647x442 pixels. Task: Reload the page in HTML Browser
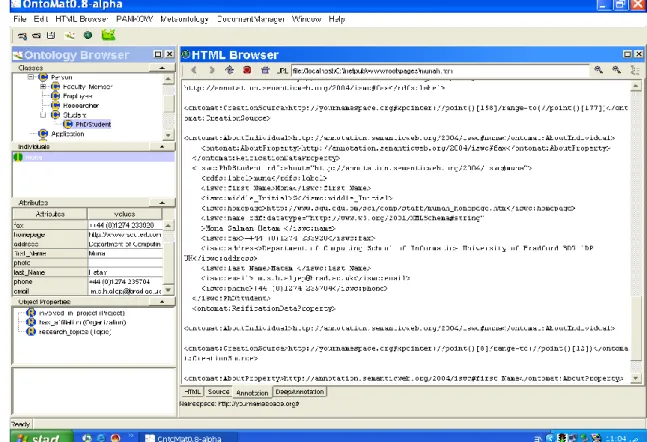click(229, 70)
